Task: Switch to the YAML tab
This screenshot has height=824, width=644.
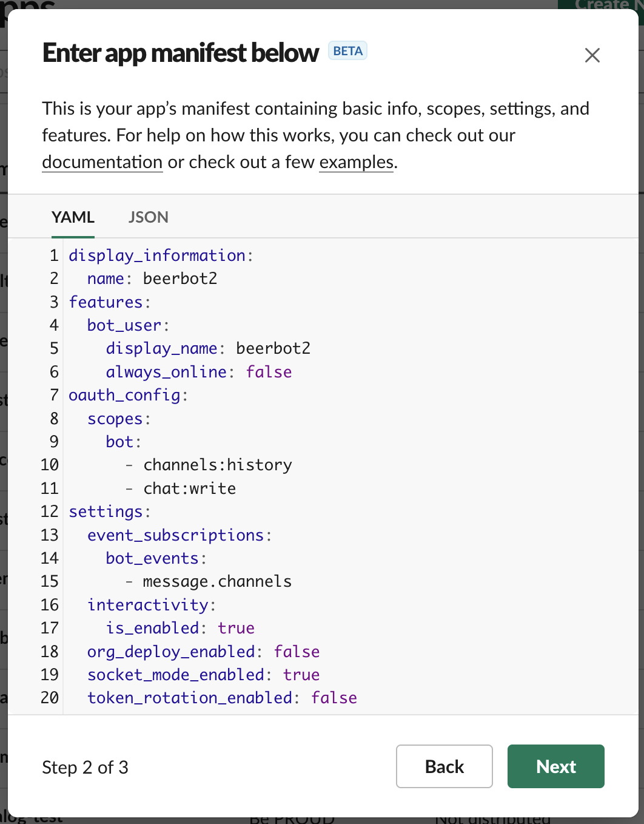Action: (73, 217)
